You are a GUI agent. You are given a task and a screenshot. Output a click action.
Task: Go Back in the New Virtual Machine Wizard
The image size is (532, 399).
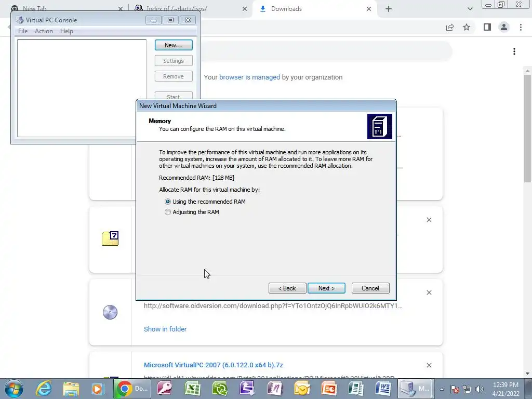[x=287, y=288]
